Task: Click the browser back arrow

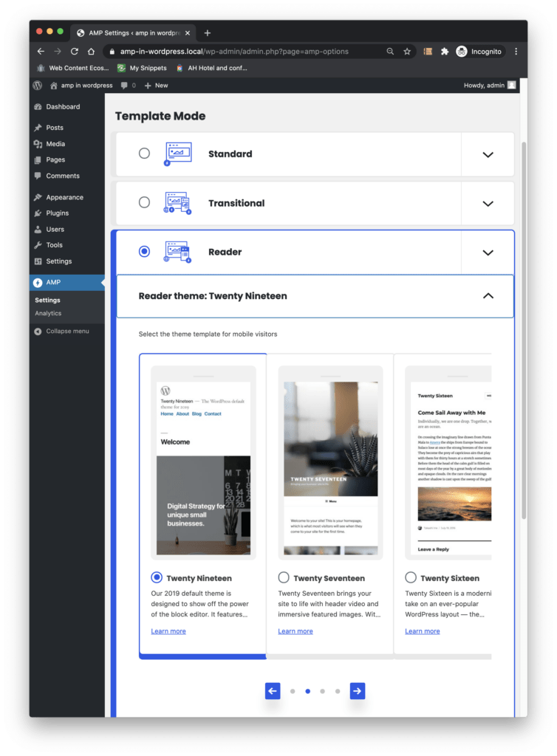Action: click(x=41, y=52)
